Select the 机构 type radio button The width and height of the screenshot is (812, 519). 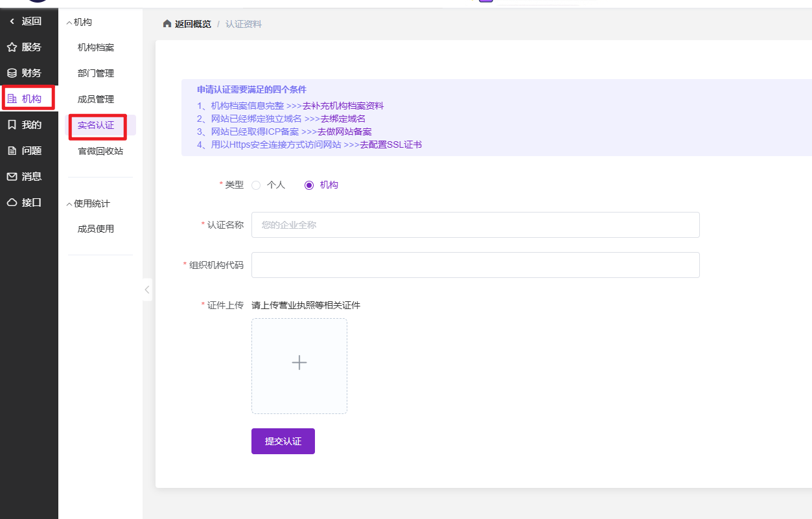pyautogui.click(x=309, y=185)
